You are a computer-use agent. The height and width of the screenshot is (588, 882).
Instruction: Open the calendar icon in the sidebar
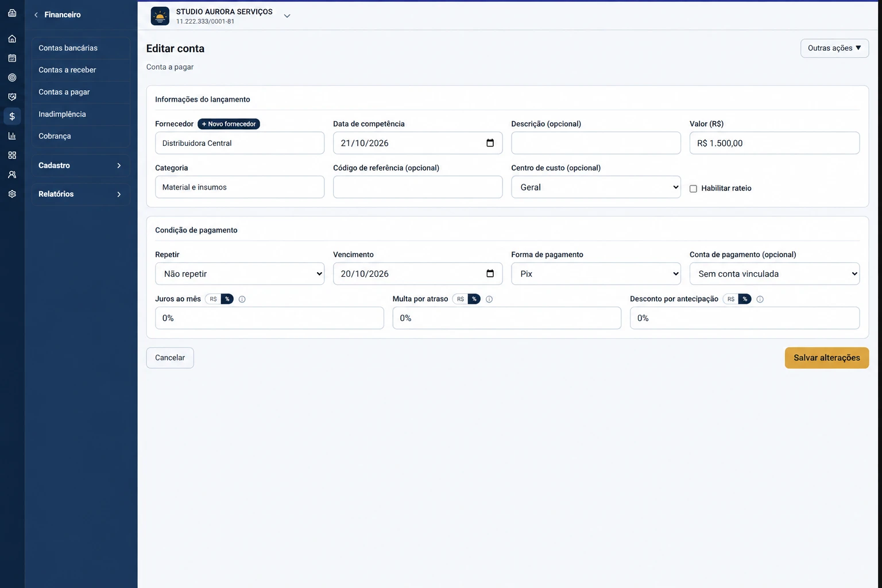click(x=12, y=58)
